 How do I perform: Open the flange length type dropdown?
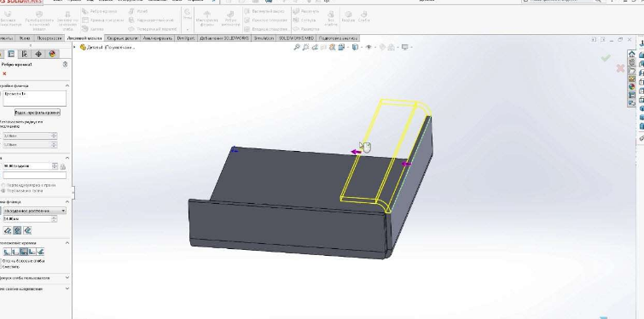(34, 211)
